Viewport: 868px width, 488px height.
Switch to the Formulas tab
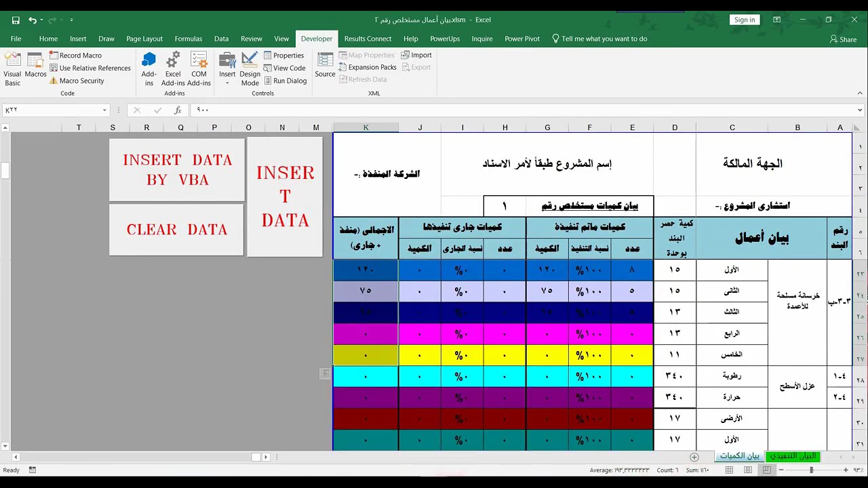tap(189, 39)
